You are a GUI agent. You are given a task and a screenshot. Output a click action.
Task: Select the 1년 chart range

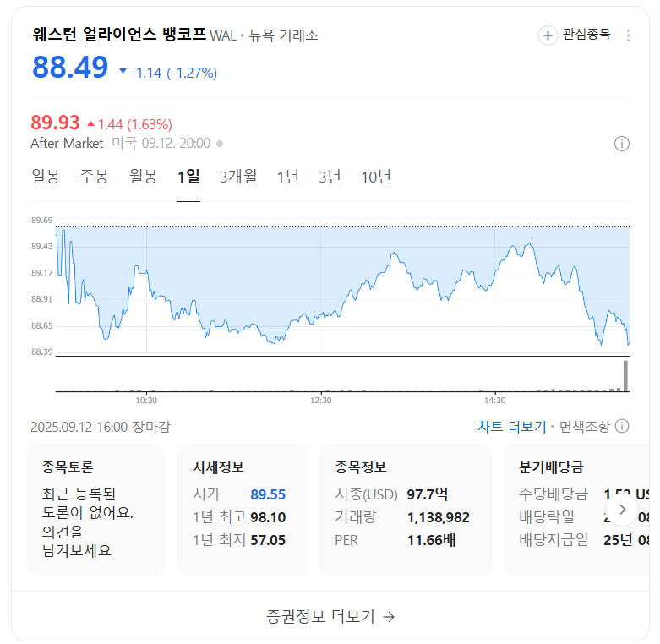click(x=287, y=177)
